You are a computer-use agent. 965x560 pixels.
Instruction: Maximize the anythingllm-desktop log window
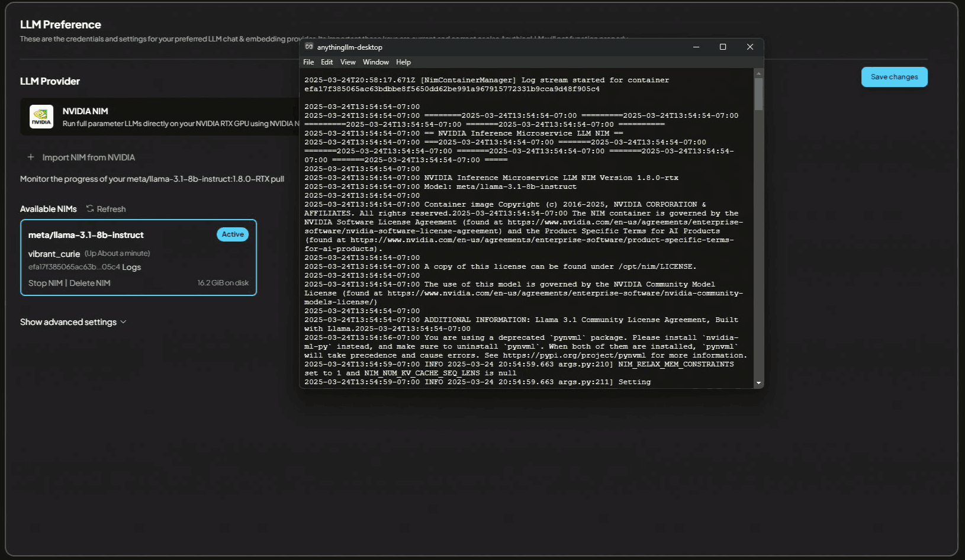click(x=723, y=47)
